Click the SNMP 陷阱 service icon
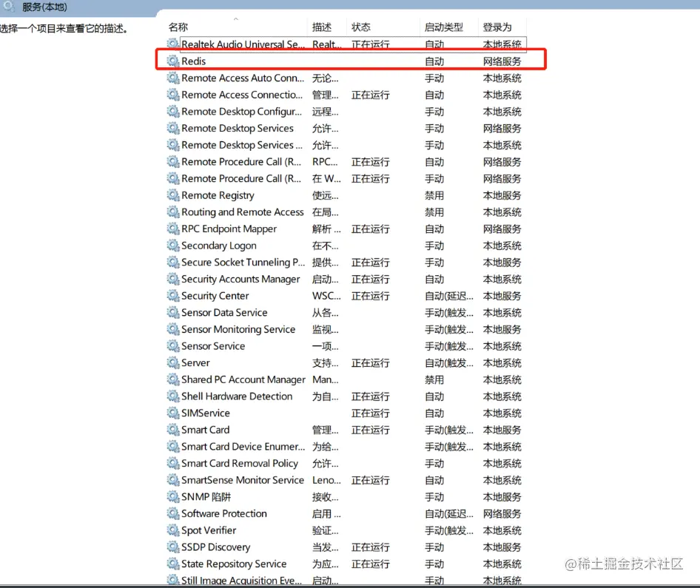Viewport: 700px width, 588px height. pyautogui.click(x=172, y=496)
